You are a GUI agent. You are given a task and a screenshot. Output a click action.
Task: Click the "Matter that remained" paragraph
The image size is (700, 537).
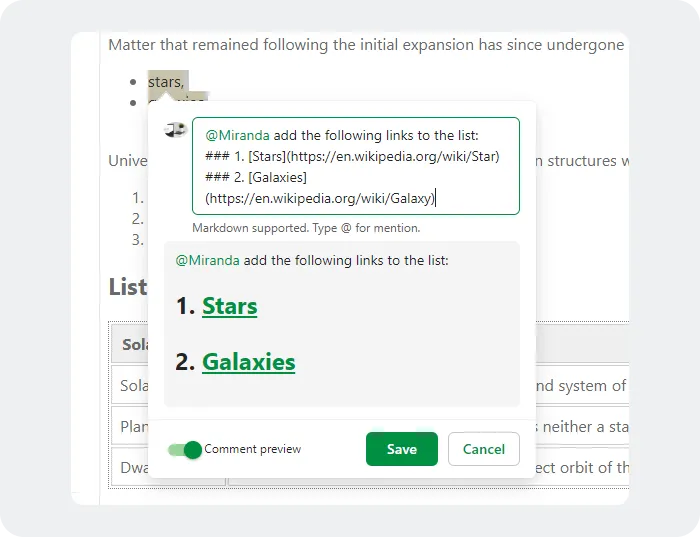click(x=366, y=45)
